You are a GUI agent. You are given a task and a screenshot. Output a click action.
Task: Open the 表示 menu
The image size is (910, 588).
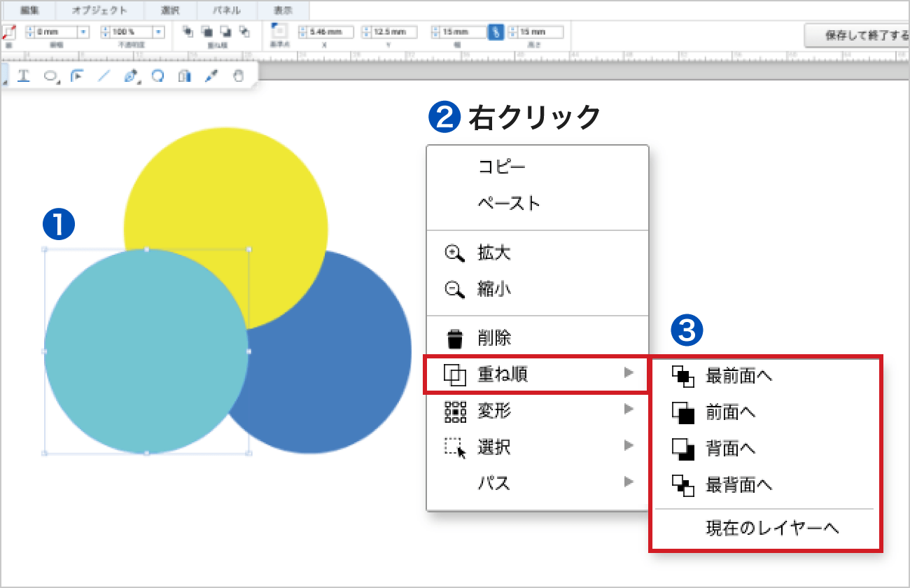pyautogui.click(x=283, y=10)
